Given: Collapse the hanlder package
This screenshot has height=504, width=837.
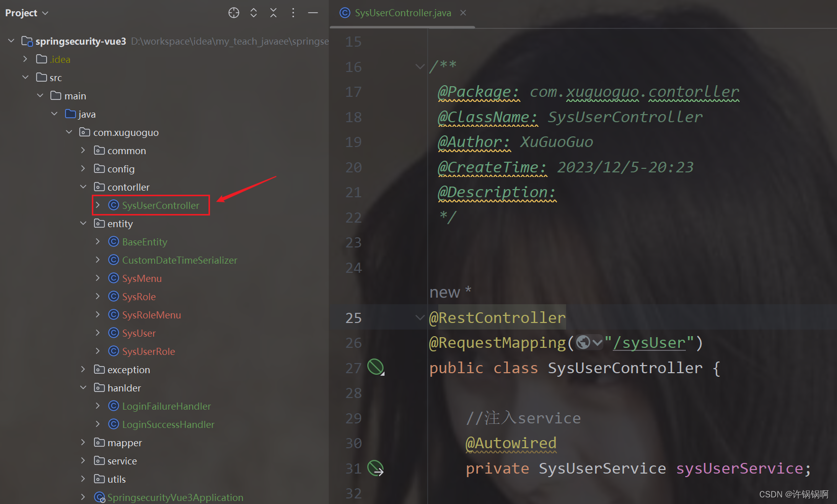Looking at the screenshot, I should 83,387.
